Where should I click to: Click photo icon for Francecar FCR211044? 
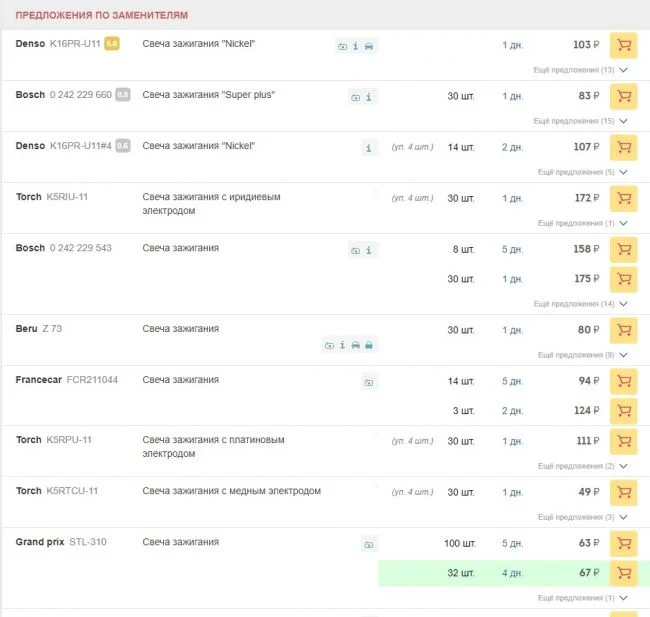point(369,382)
